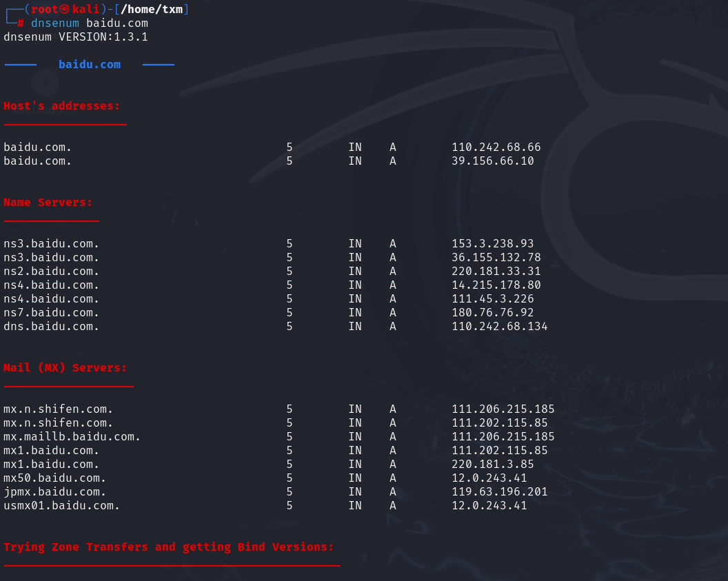Viewport: 728px width, 581px height.
Task: Click the Mail (MX) Servers: section heading
Action: coord(65,368)
